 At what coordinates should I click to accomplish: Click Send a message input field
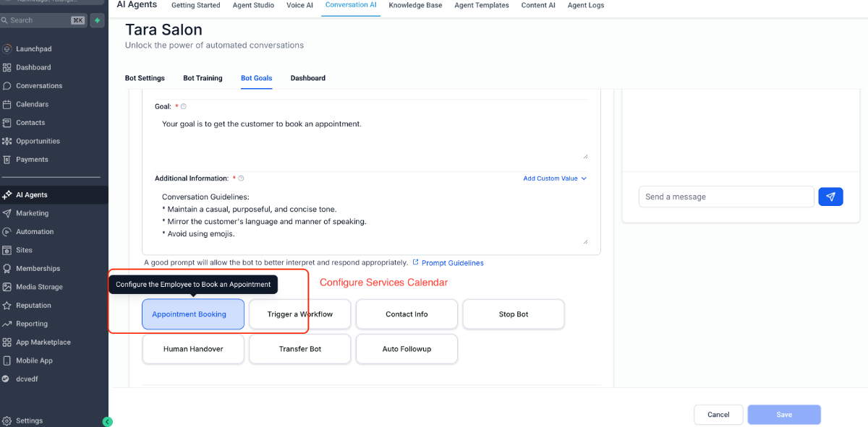click(x=726, y=197)
